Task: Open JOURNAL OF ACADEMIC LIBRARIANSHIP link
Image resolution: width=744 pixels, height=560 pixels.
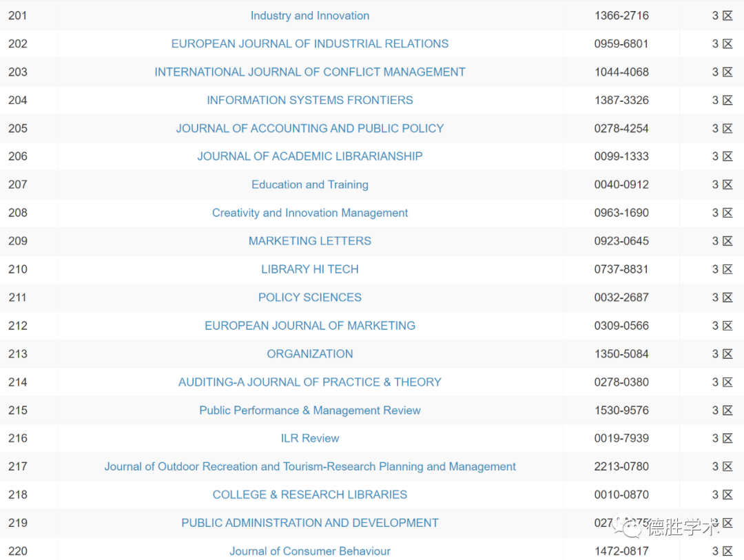Action: tap(310, 156)
